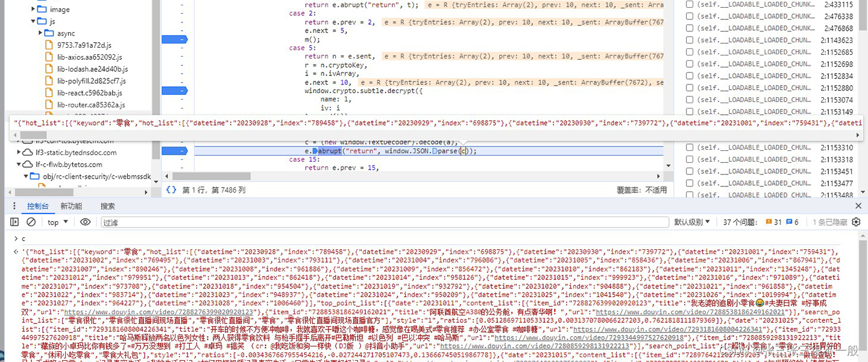Click the cloud icon for lf3-static.bytednsdoc.com
The image size is (868, 362).
(27, 153)
